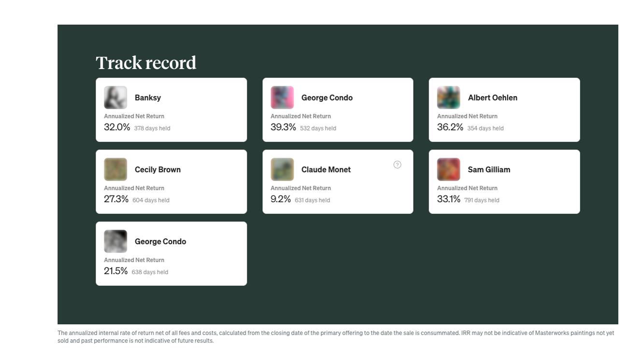
Task: Click the Track record heading
Action: click(x=146, y=63)
